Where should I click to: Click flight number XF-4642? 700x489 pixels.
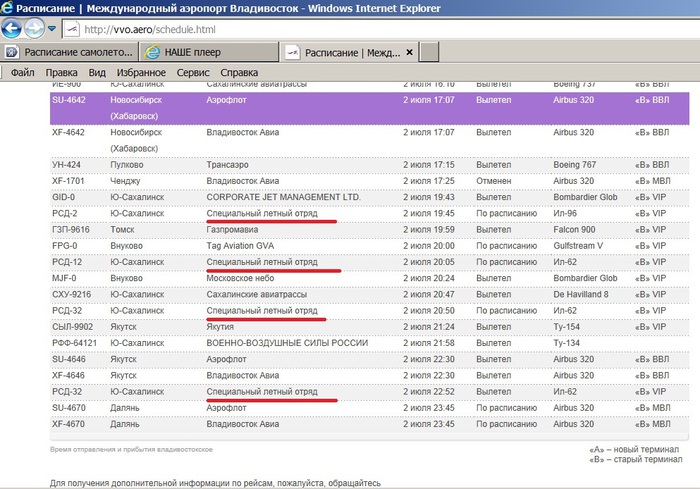pyautogui.click(x=68, y=132)
